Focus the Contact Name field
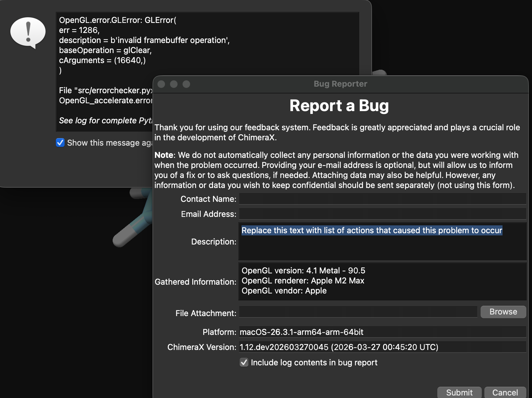532x398 pixels. 382,199
